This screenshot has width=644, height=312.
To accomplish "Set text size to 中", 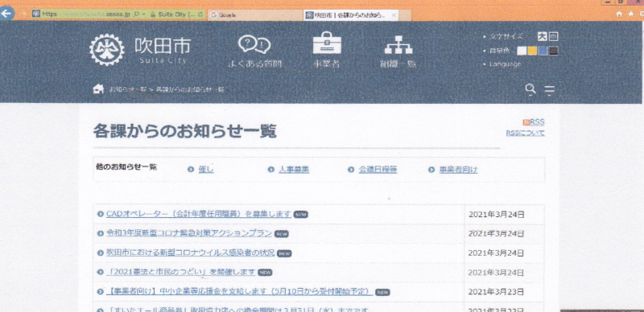I will 553,36.
